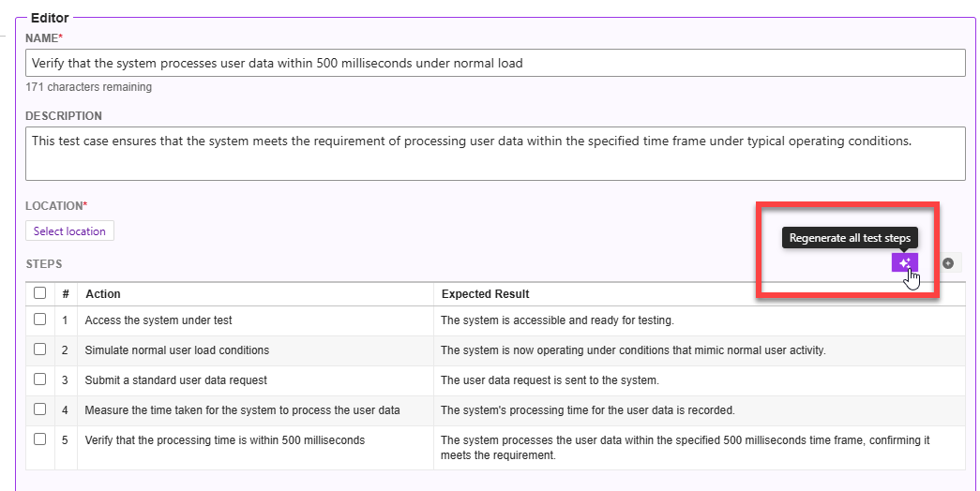This screenshot has width=980, height=491.
Task: Toggle the select-all steps checkbox in header
Action: tap(40, 293)
